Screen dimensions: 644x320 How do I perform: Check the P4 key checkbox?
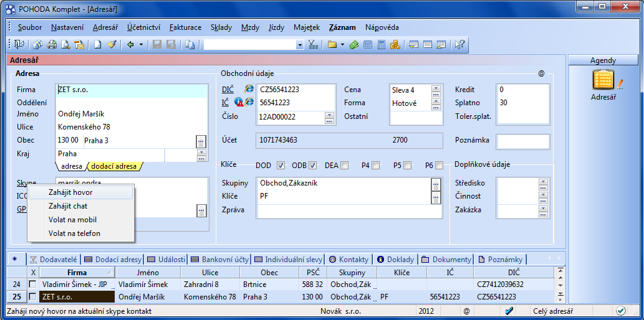pyautogui.click(x=375, y=166)
